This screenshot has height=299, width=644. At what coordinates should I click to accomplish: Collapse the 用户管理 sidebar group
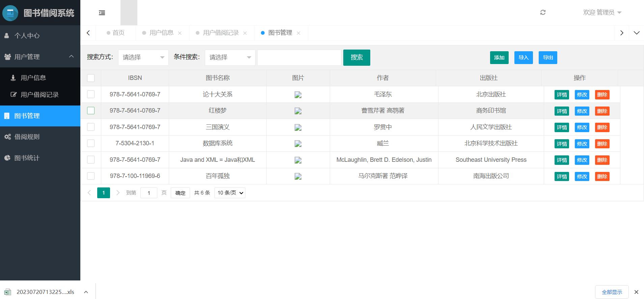[x=40, y=57]
